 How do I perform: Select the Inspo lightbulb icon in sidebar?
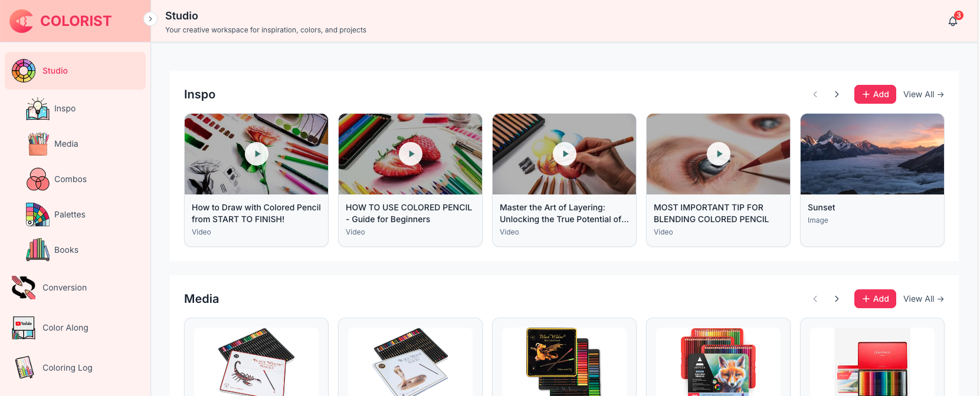(38, 108)
